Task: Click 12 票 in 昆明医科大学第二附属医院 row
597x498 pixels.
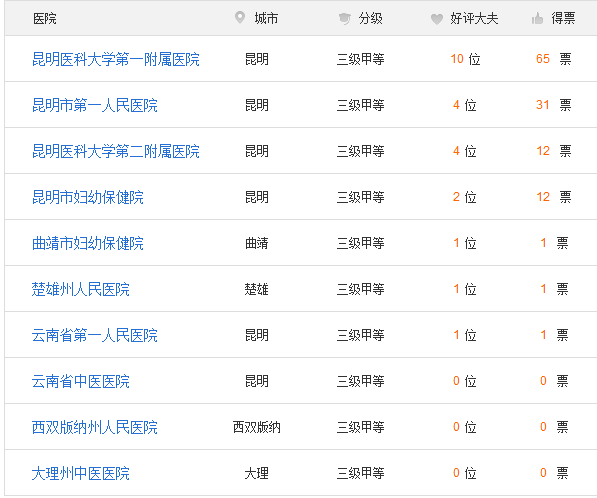Action: tap(554, 151)
